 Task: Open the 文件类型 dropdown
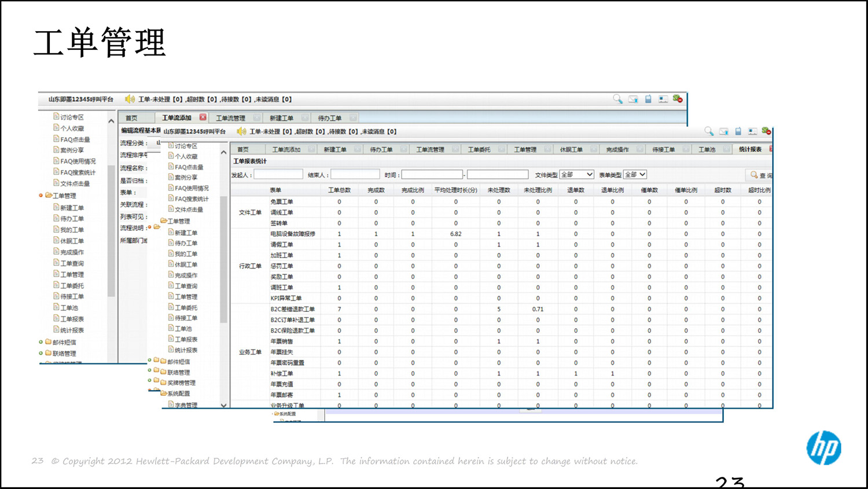tap(577, 175)
